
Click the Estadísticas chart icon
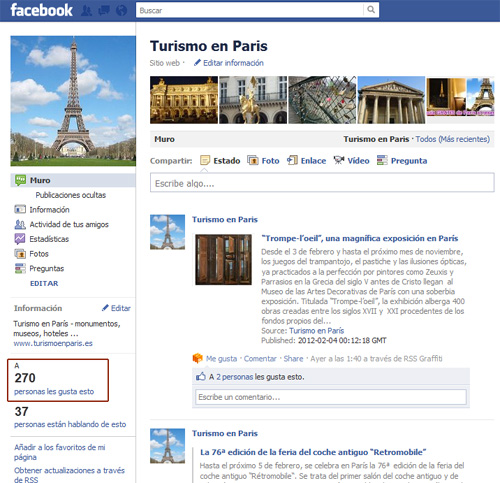point(20,239)
